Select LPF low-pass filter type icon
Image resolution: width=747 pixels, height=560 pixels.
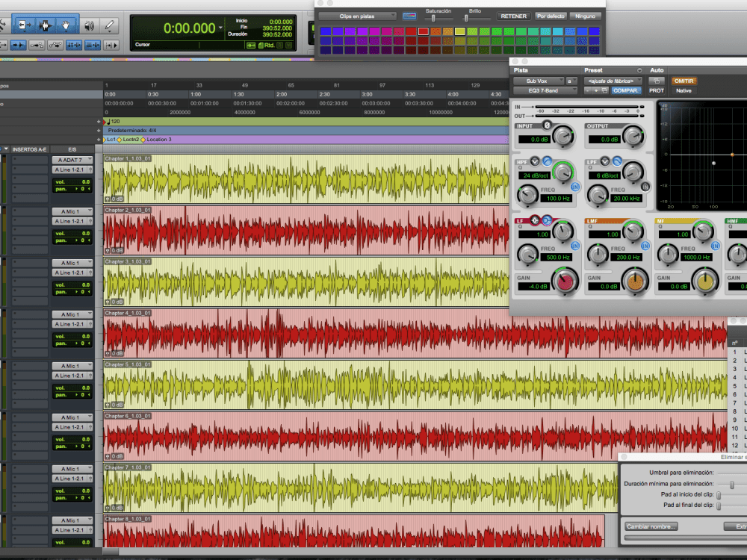click(617, 161)
